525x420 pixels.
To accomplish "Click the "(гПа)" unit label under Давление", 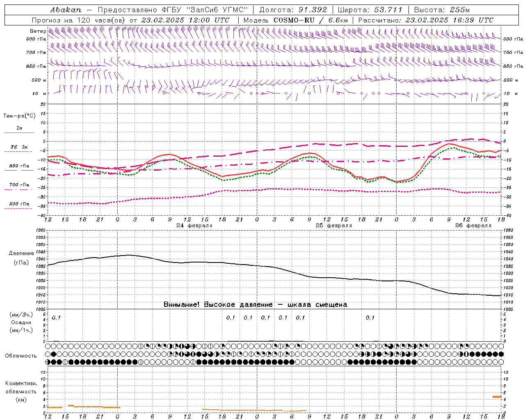I will (x=21, y=262).
